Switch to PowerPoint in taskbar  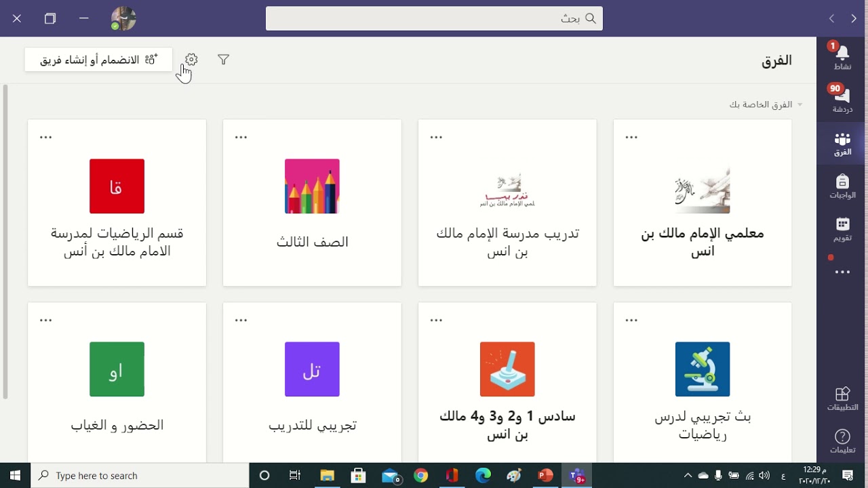tap(546, 476)
